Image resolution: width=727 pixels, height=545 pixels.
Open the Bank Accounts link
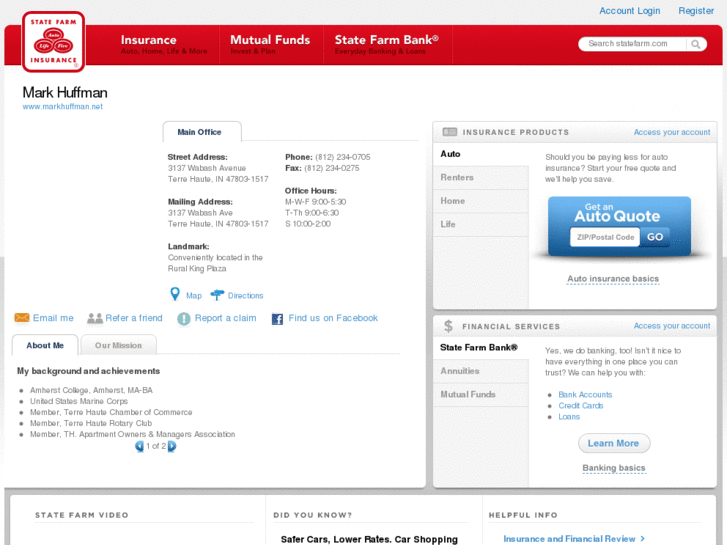(x=585, y=395)
